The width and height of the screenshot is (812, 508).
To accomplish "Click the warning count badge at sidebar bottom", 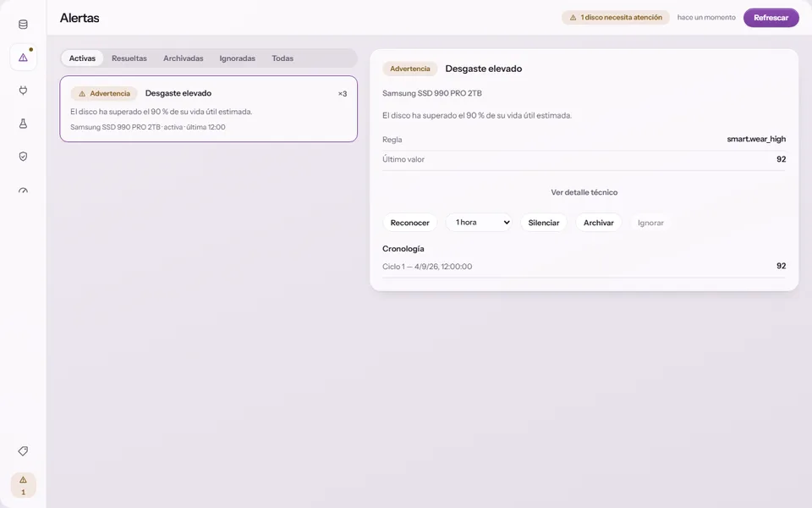I will (23, 485).
